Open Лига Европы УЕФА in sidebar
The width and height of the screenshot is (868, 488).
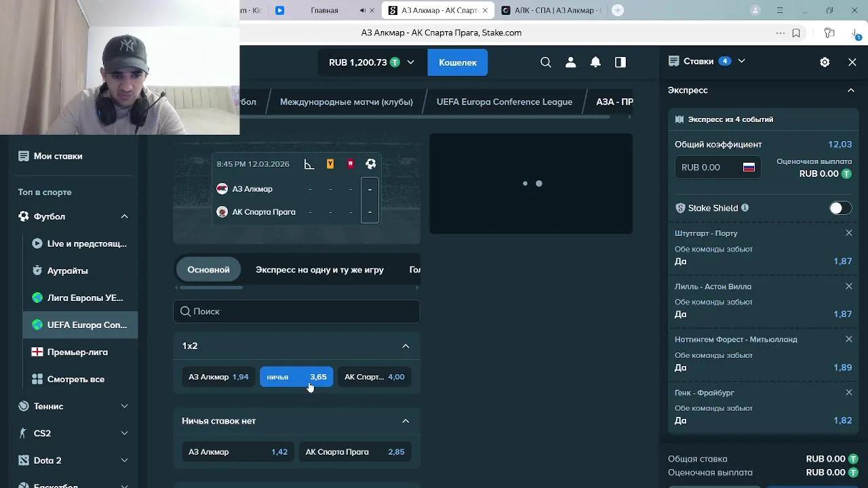(x=80, y=298)
